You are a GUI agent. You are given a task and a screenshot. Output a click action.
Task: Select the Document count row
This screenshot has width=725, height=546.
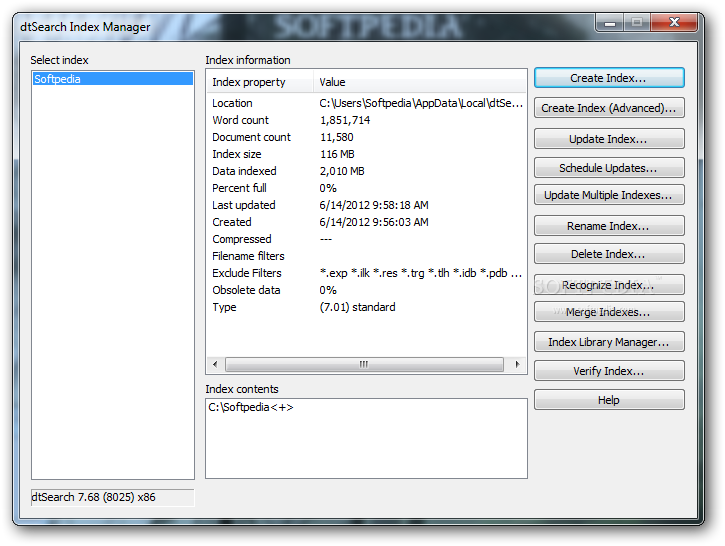click(367, 137)
